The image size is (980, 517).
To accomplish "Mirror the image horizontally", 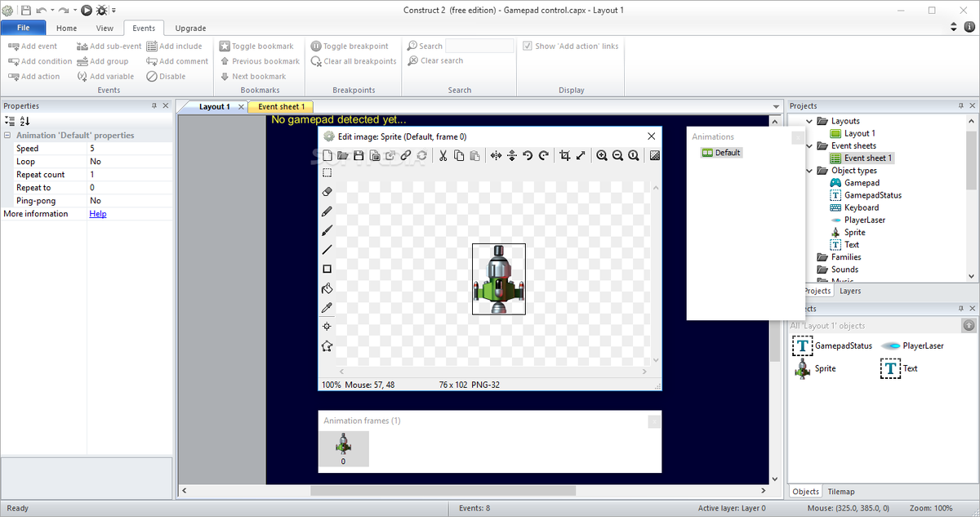I will [x=496, y=155].
